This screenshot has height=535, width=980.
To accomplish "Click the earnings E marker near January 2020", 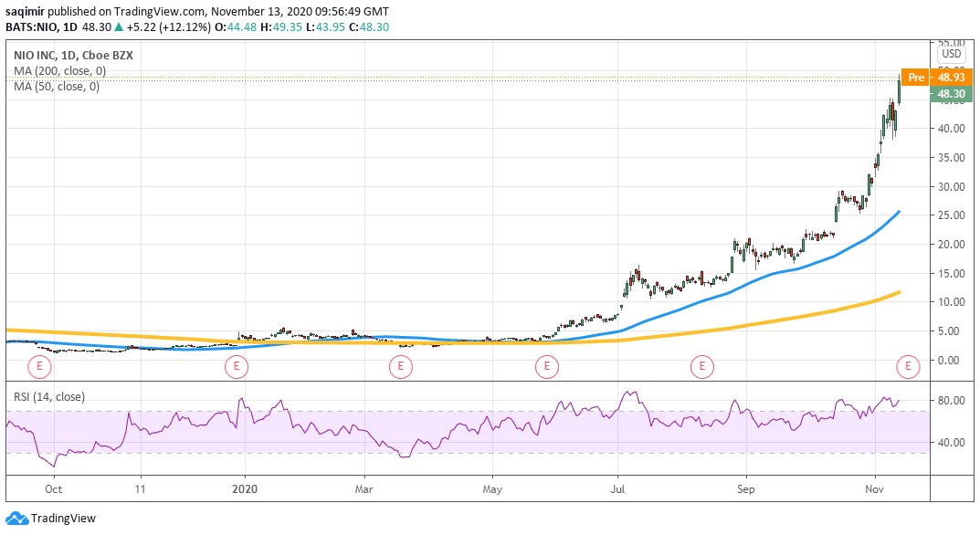I will pos(236,366).
